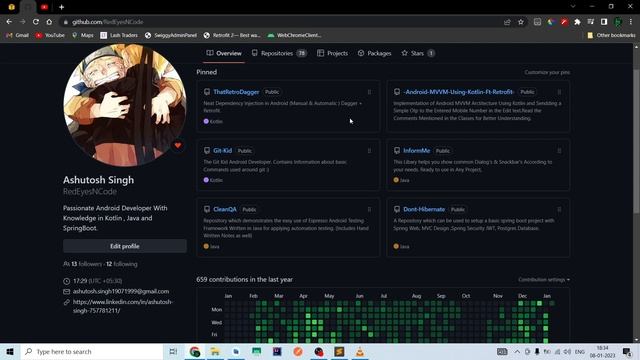The height and width of the screenshot is (360, 640).
Task: Switch to Packages tab
Action: tap(374, 53)
